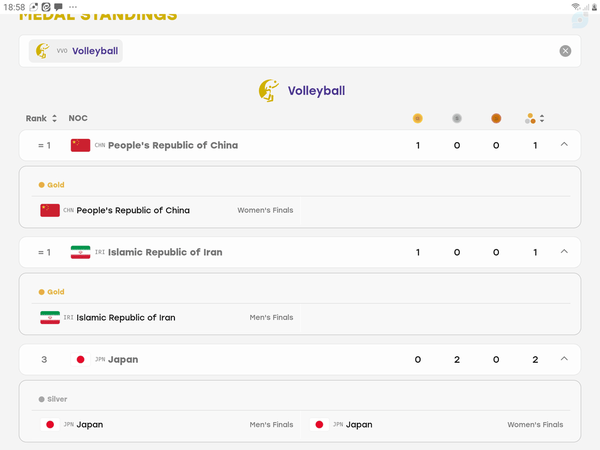The image size is (600, 450).
Task: Tap the floating assistant bubble at top right
Action: (580, 20)
